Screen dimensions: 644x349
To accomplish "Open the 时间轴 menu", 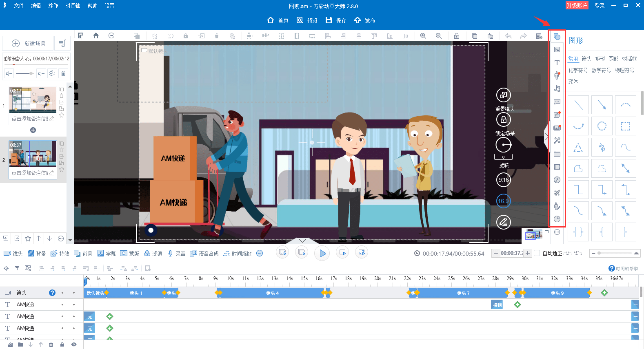I will pos(73,6).
